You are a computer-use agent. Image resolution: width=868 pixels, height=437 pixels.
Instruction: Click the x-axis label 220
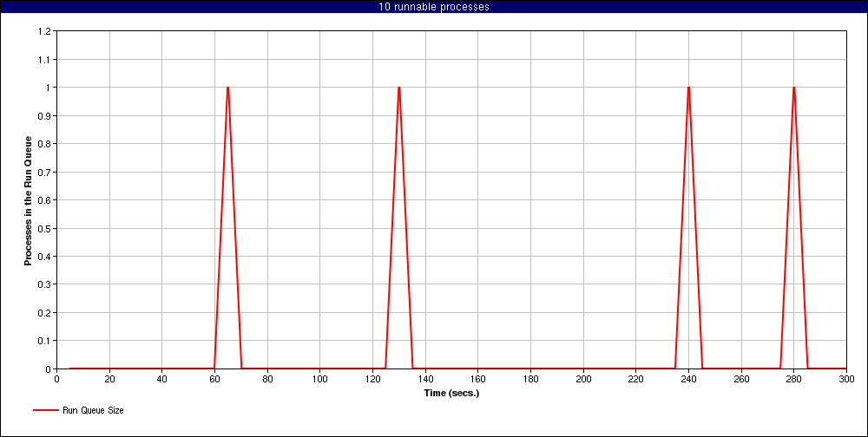635,379
